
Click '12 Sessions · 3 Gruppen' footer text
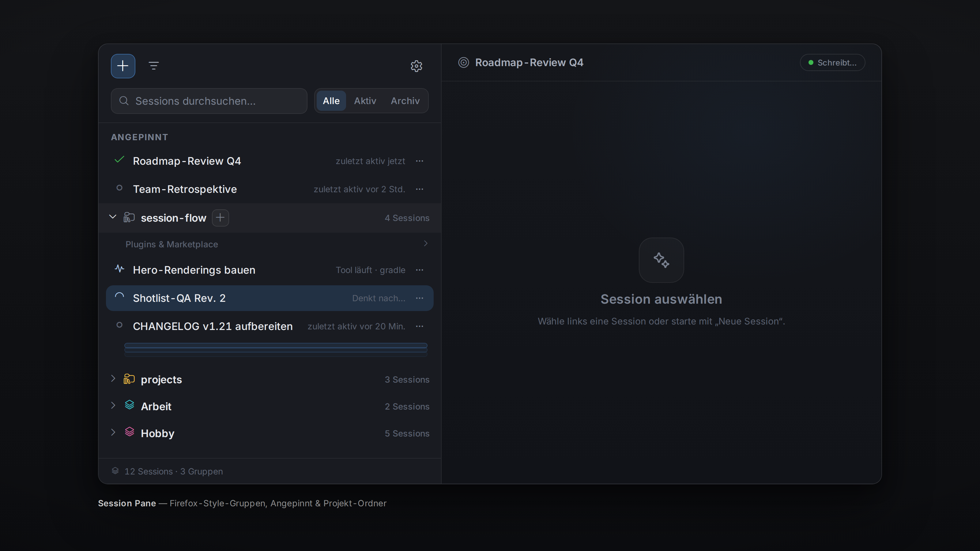pos(173,471)
